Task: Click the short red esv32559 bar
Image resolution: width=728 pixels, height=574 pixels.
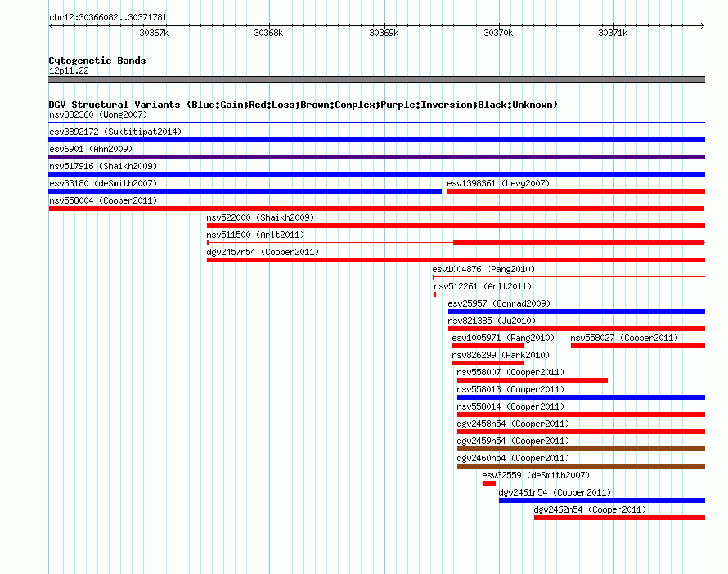Action: coord(489,483)
